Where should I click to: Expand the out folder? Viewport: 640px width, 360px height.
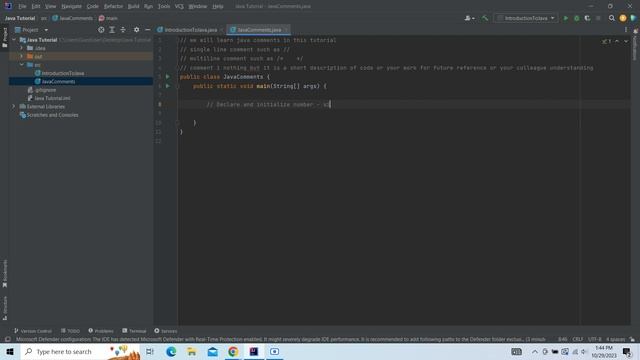[21, 56]
